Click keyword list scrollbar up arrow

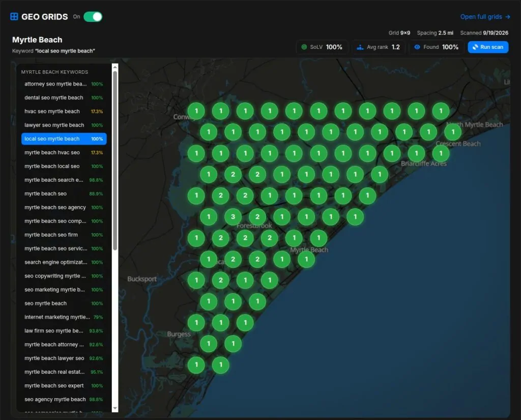click(115, 67)
